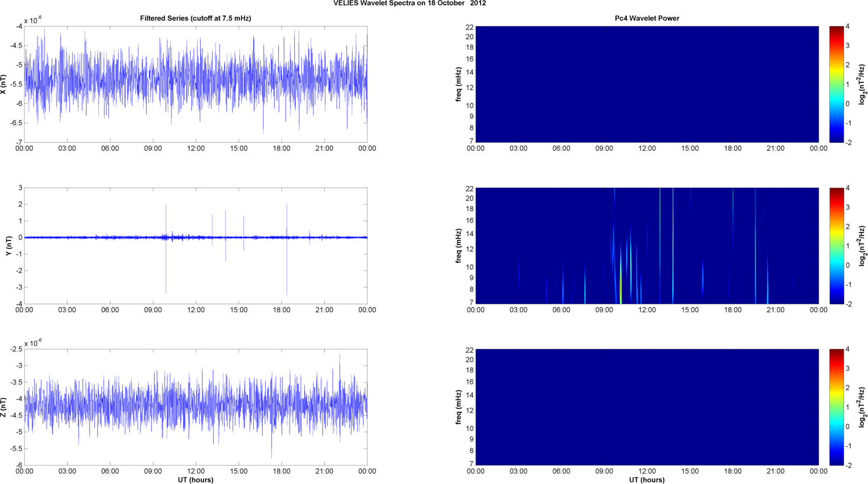Click UT (hours) label under bottom spectrogram
The width and height of the screenshot is (868, 484).
[x=647, y=479]
